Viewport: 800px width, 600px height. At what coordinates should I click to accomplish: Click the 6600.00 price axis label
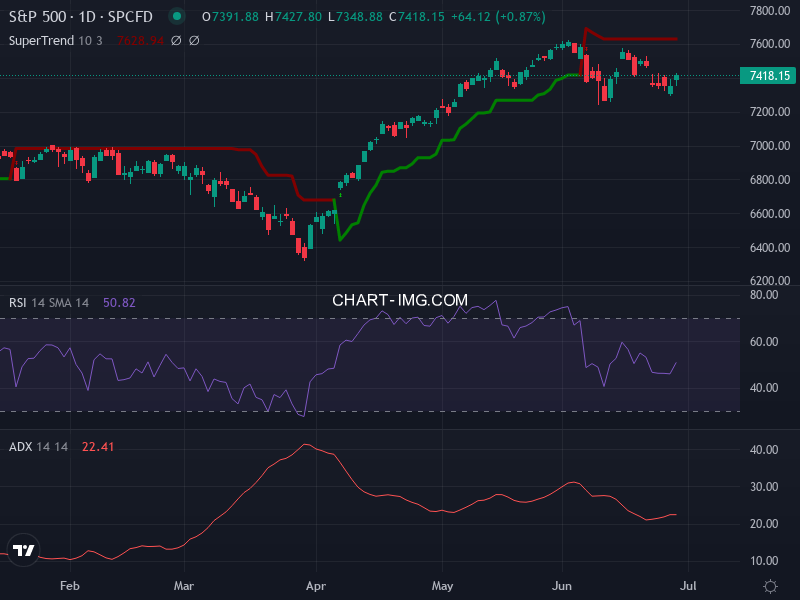770,214
